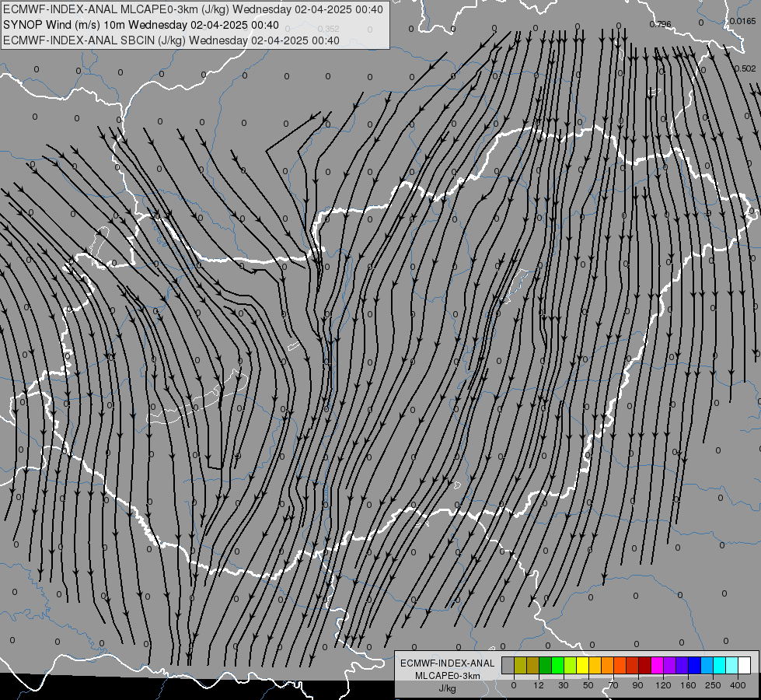
Task: Pick the pure yellow legend swatch
Action: point(583,665)
